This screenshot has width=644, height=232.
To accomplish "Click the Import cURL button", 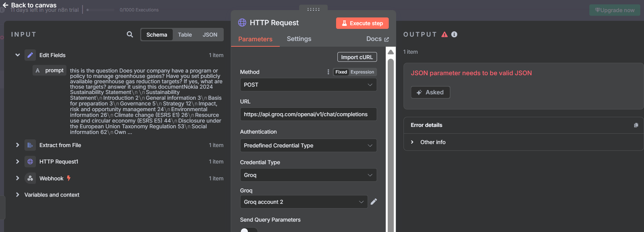I will tap(357, 57).
